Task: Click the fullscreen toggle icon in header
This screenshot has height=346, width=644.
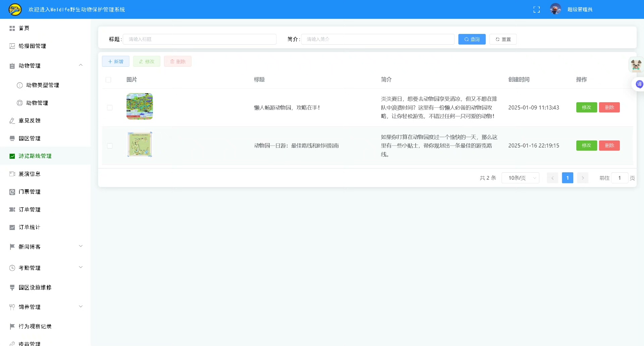Action: [537, 10]
